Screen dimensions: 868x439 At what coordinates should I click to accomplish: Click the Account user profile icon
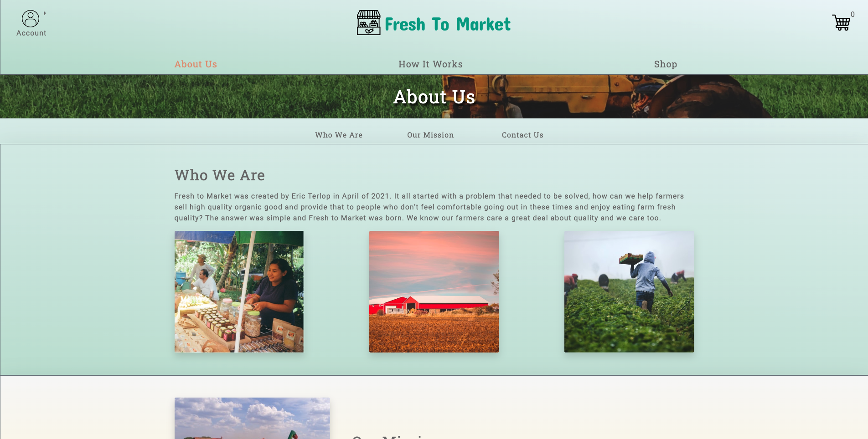(x=31, y=19)
